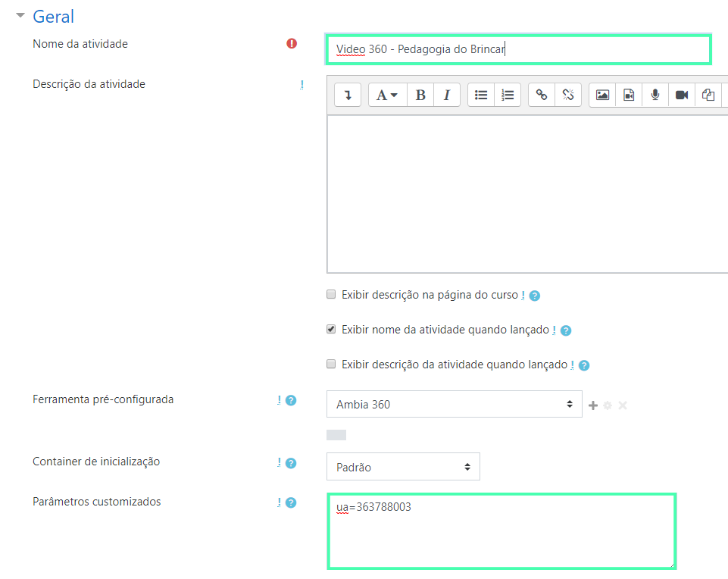
Task: Open help for Ferramenta pré-configurada
Action: [291, 400]
